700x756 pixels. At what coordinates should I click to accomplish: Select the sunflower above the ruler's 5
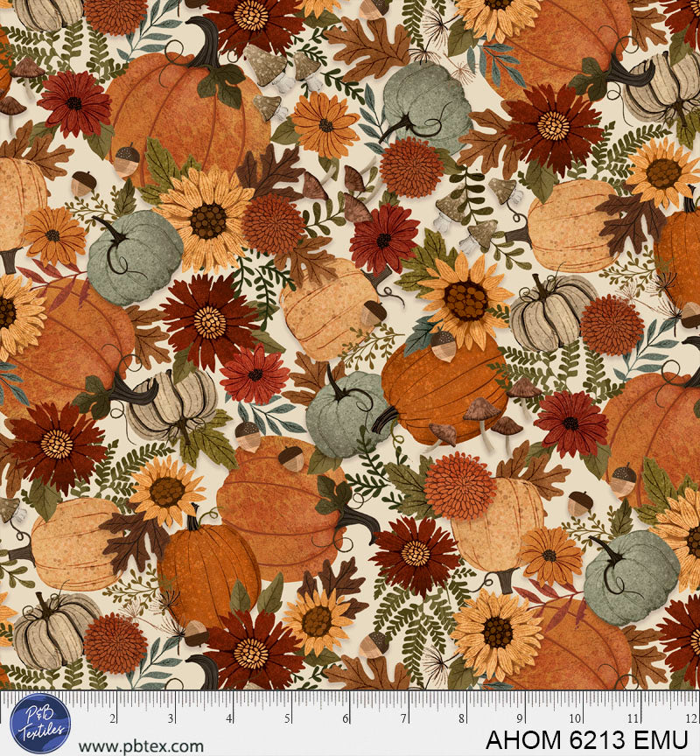pos(317,621)
